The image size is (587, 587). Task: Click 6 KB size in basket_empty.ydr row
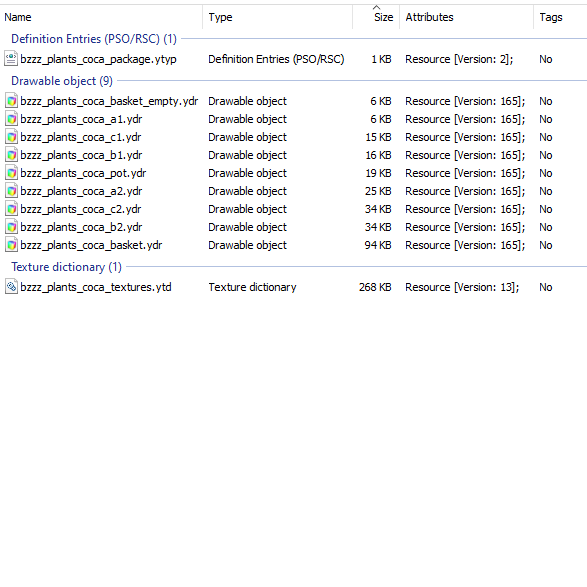[x=381, y=101]
